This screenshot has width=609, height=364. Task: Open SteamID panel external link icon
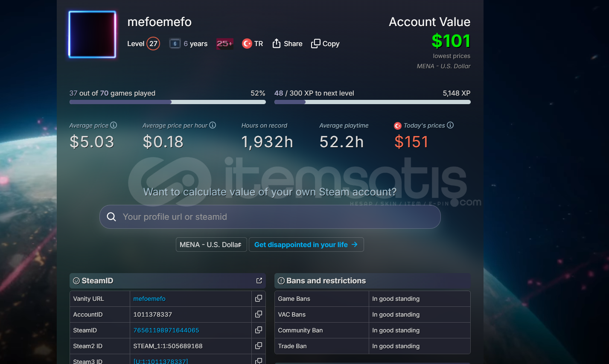click(x=259, y=280)
